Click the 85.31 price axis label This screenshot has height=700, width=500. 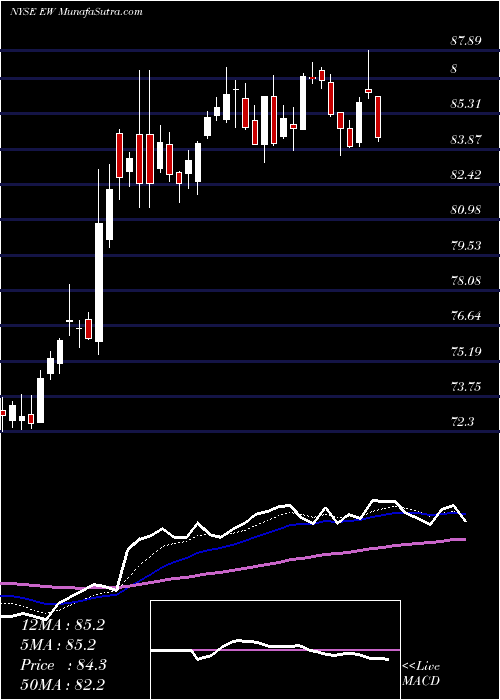tap(466, 104)
